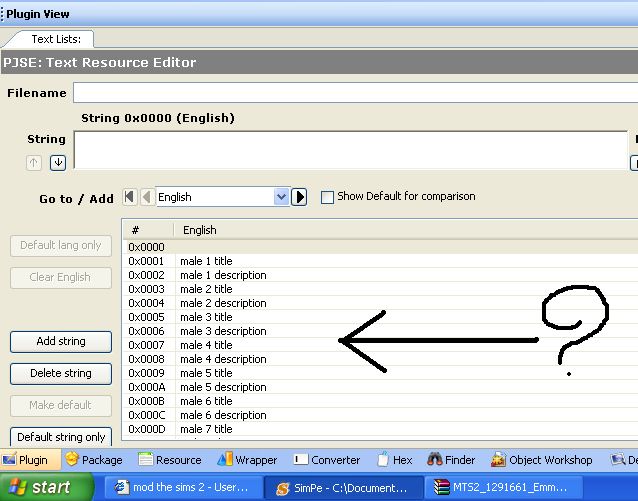The image size is (638, 501).
Task: Click inside the Filename text field
Action: coord(350,93)
